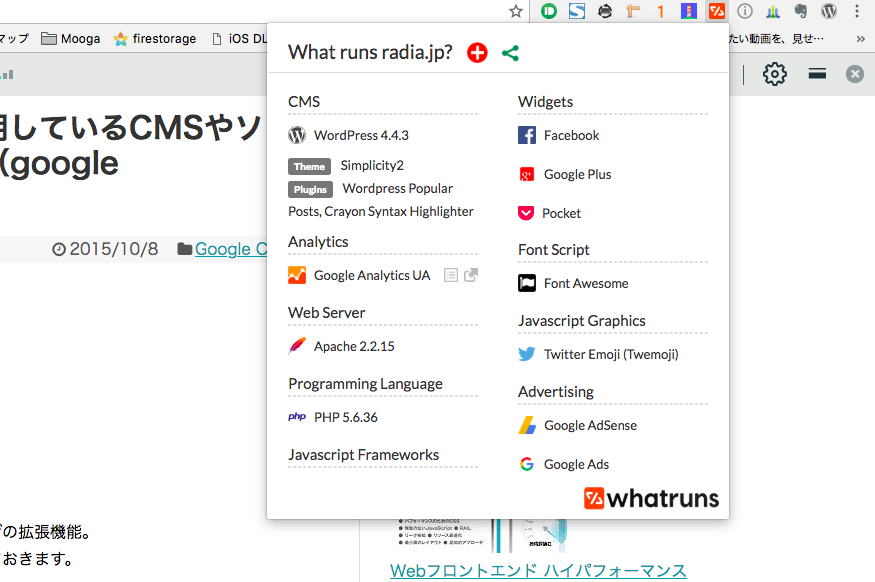Click the red plus icon beside the title

tap(477, 53)
